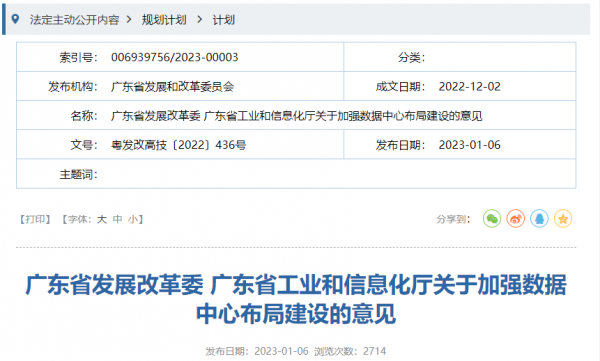The height and width of the screenshot is (361, 600).
Task: Select 成文日期 value 2022-12-02
Action: click(470, 87)
